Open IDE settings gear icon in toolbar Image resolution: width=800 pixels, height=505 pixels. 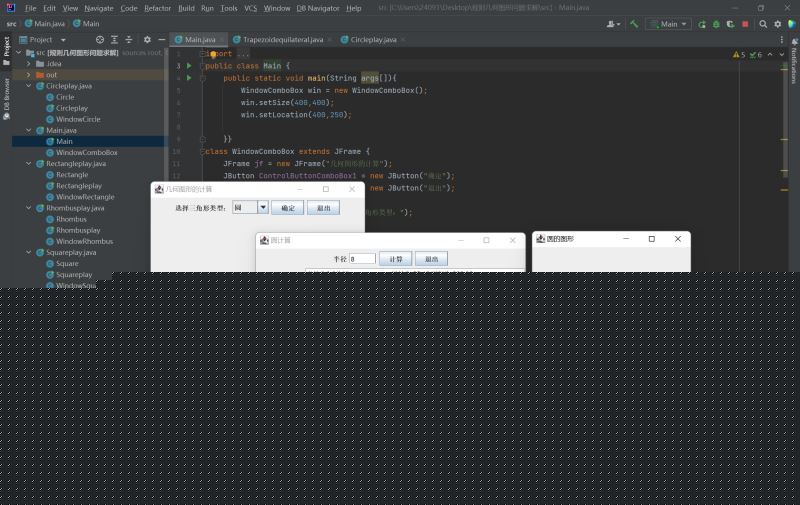[x=777, y=23]
